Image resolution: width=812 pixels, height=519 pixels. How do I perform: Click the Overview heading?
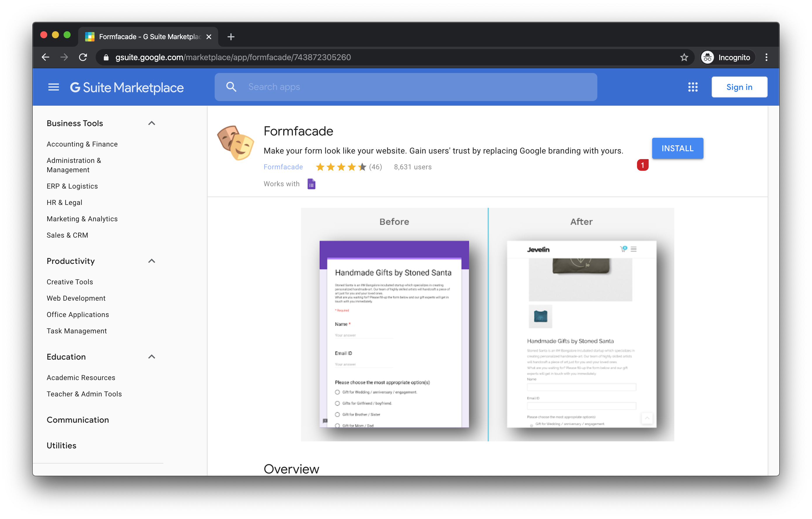pyautogui.click(x=291, y=469)
